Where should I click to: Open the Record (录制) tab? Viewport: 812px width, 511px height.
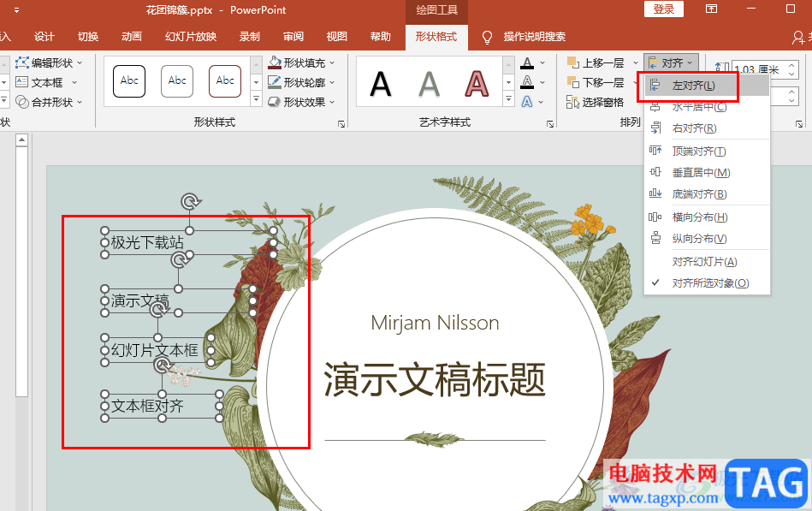250,37
